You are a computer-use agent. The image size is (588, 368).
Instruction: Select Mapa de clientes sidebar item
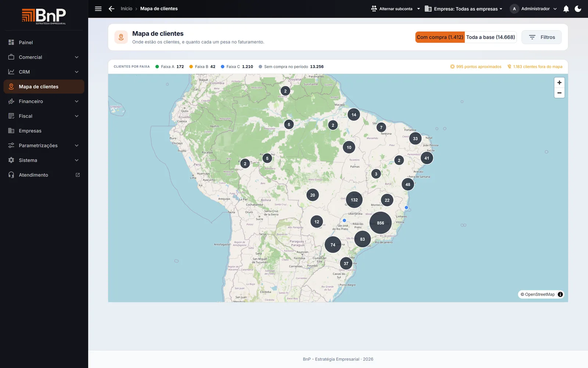(44, 86)
